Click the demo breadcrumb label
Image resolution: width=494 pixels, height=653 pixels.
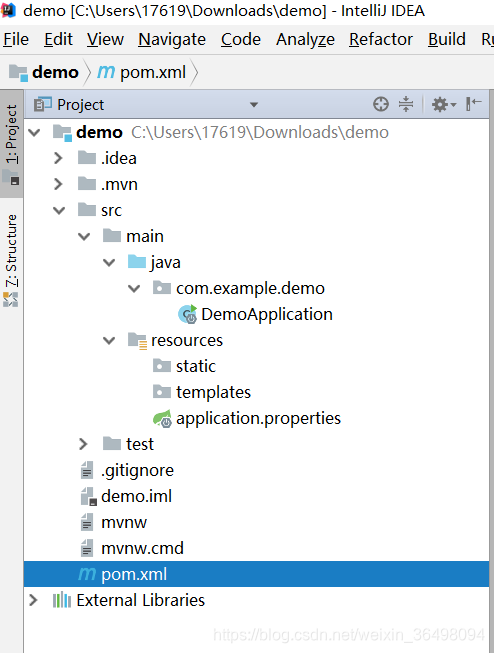coord(55,72)
